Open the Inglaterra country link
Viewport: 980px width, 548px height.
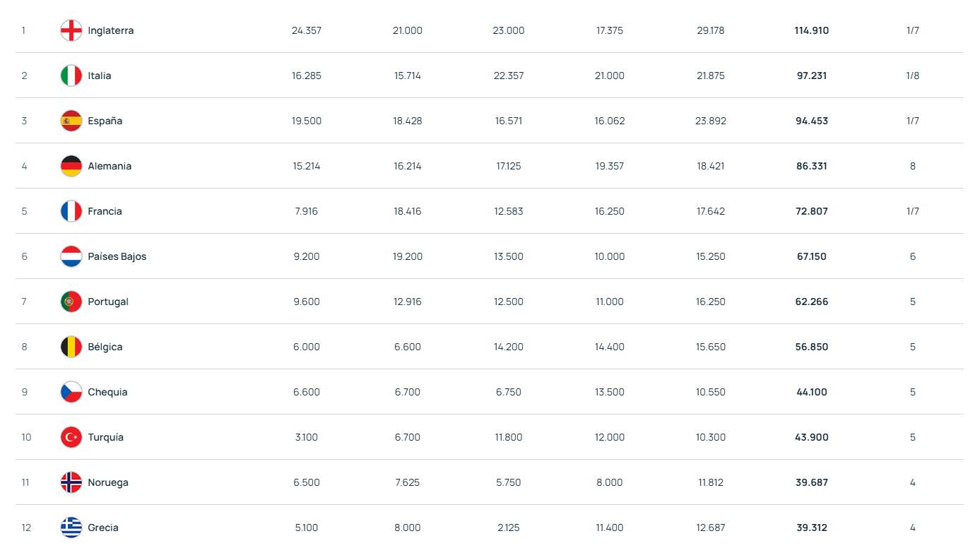(x=111, y=30)
